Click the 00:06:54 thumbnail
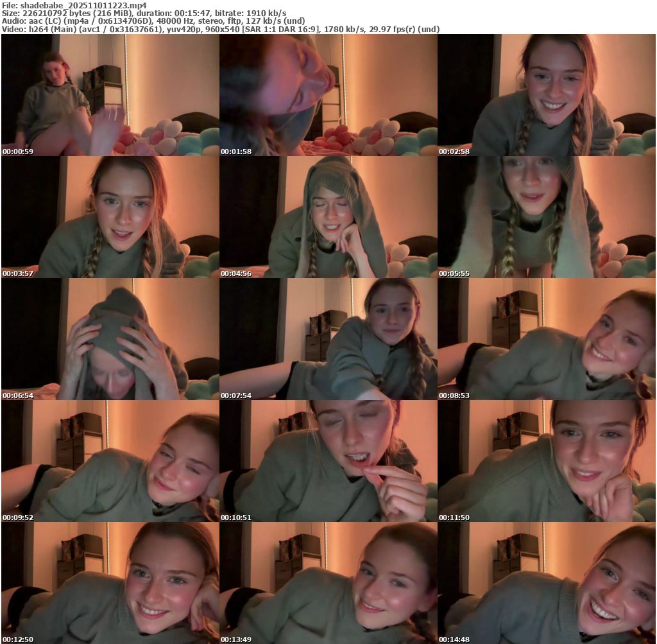 point(110,339)
